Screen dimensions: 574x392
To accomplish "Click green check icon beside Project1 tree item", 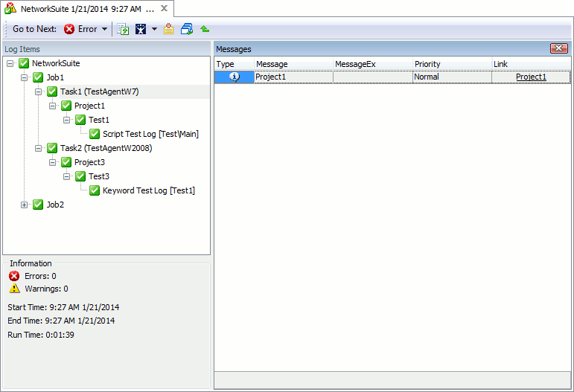I will (x=66, y=106).
